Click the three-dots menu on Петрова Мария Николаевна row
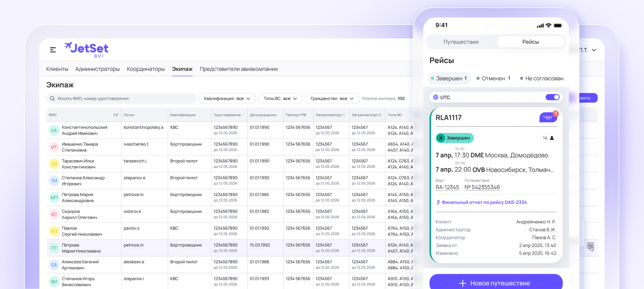This screenshot has height=289, width=644. click(590, 246)
